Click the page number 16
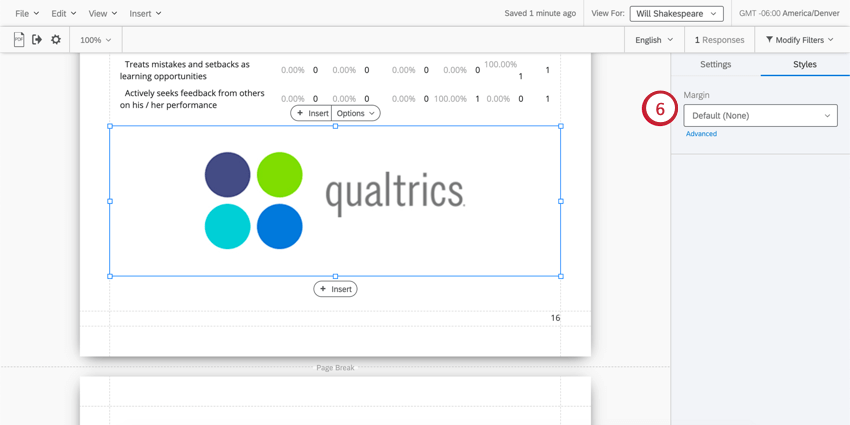The image size is (850, 425). pos(556,318)
